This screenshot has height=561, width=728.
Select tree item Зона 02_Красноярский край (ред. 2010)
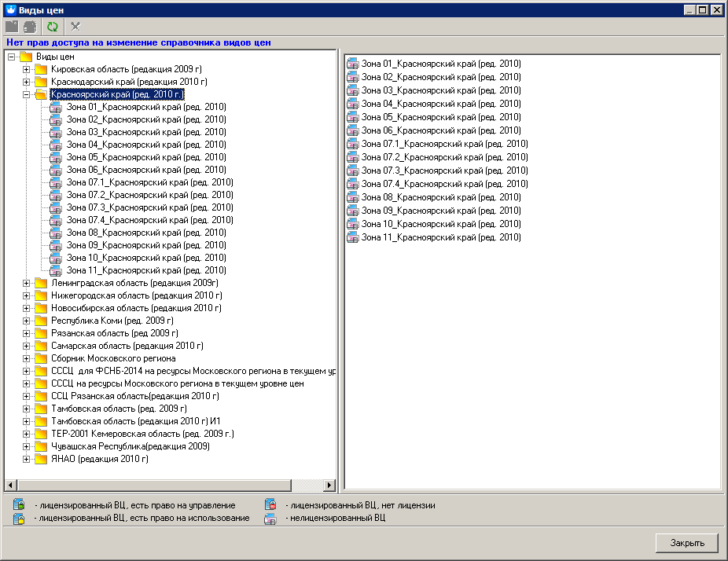146,119
